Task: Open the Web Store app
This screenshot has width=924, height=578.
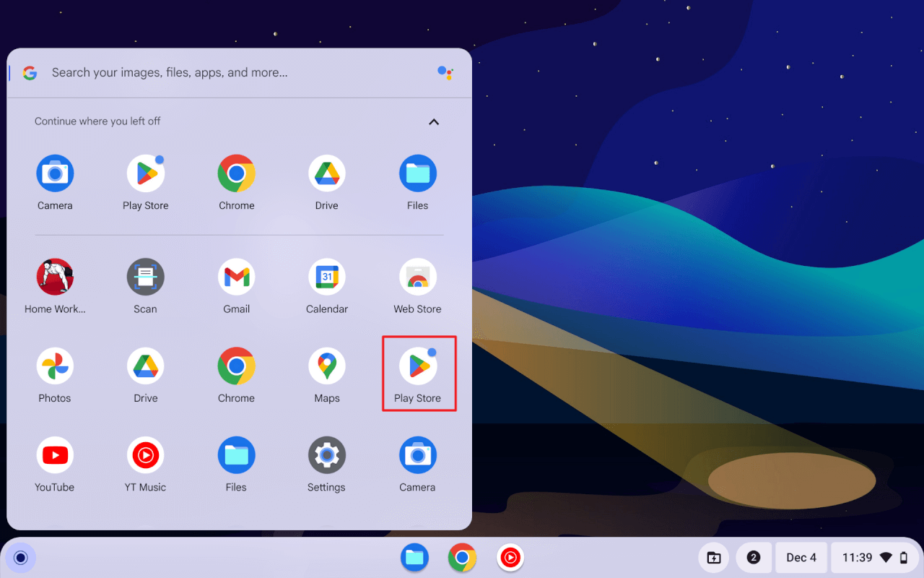Action: [x=417, y=277]
